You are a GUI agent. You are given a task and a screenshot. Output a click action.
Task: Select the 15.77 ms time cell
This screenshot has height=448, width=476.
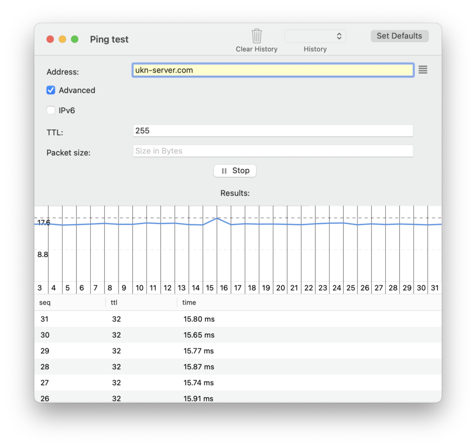(x=198, y=351)
